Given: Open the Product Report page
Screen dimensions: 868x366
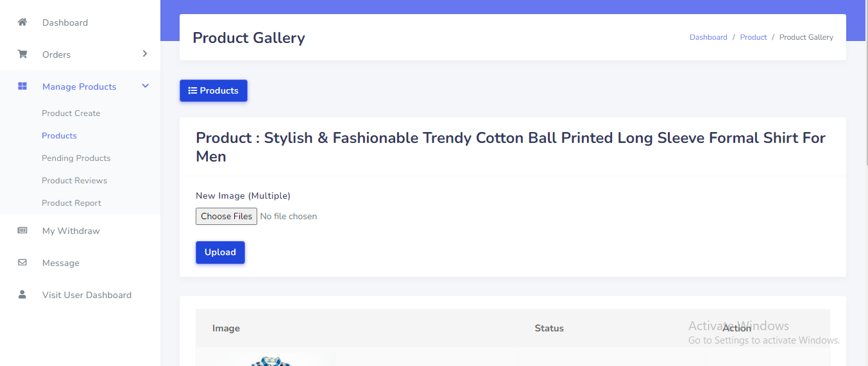Looking at the screenshot, I should pos(71,203).
